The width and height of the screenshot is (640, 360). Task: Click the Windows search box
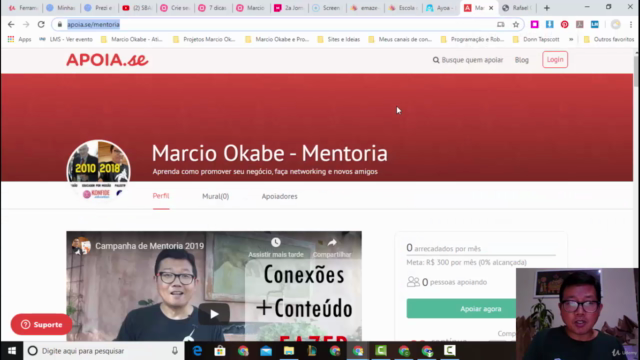tap(102, 351)
